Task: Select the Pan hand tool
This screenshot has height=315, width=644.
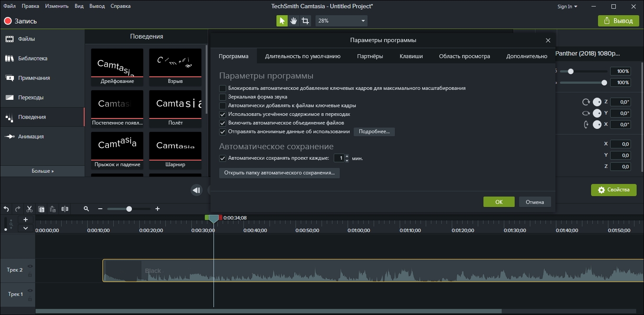Action: pyautogui.click(x=294, y=21)
